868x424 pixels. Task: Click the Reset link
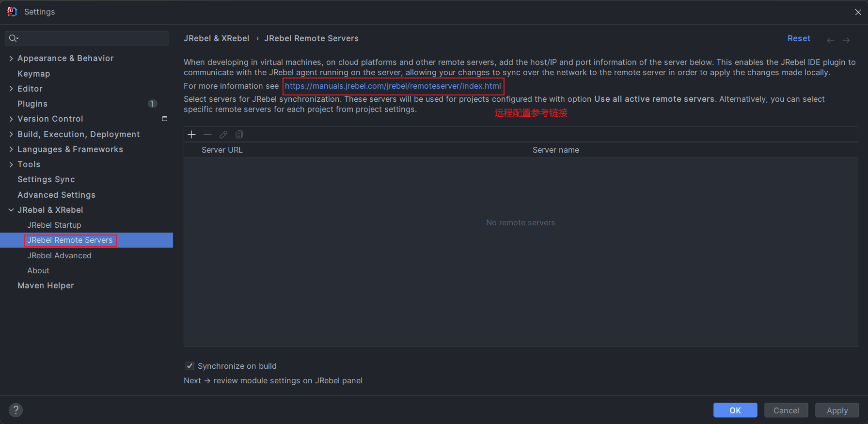[x=799, y=38]
